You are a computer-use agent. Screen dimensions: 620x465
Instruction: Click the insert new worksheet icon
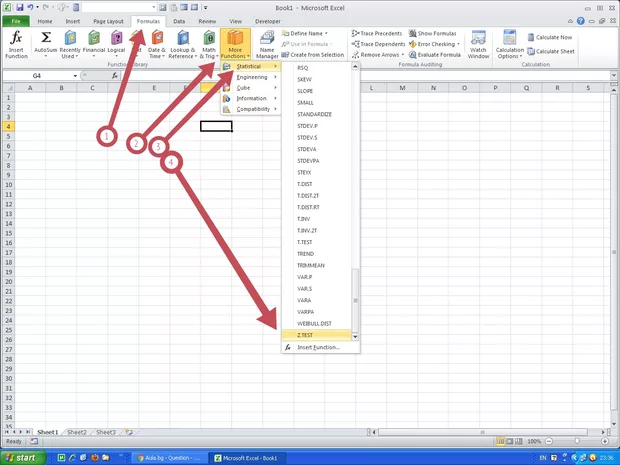pos(129,432)
